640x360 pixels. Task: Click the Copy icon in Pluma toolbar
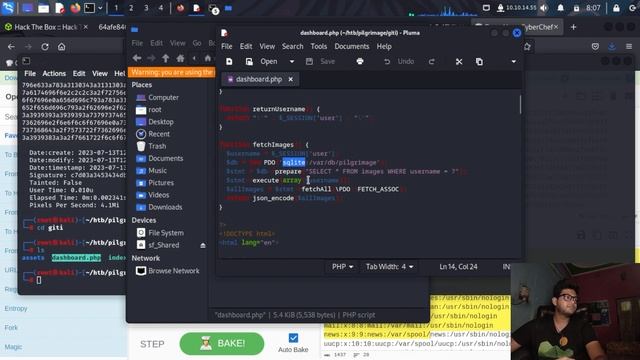click(479, 62)
